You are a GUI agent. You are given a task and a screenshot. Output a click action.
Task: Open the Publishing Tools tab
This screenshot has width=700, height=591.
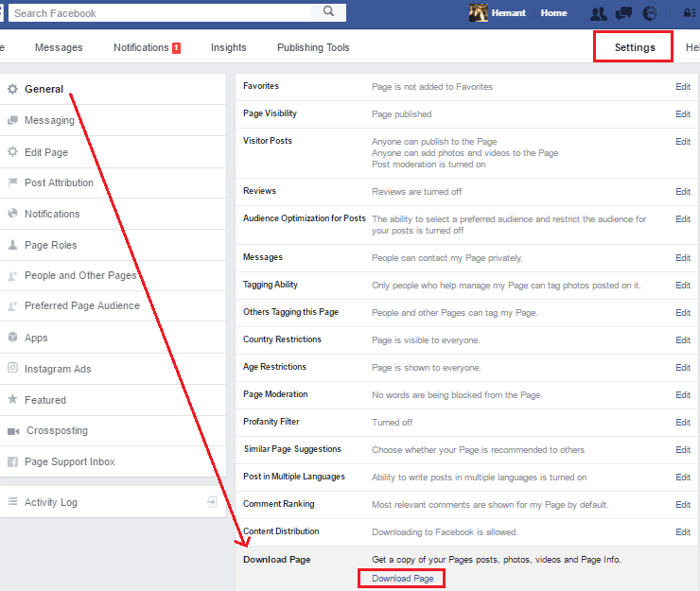pyautogui.click(x=313, y=47)
